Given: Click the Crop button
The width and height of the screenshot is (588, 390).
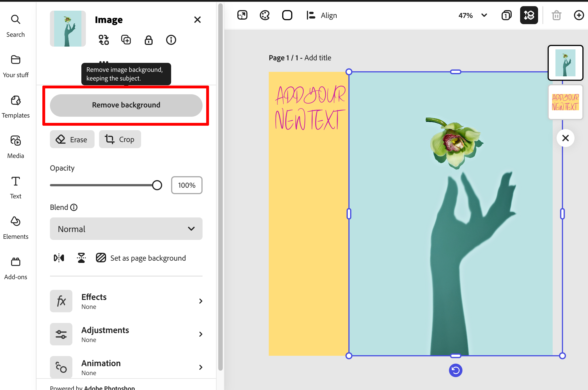Looking at the screenshot, I should [120, 139].
